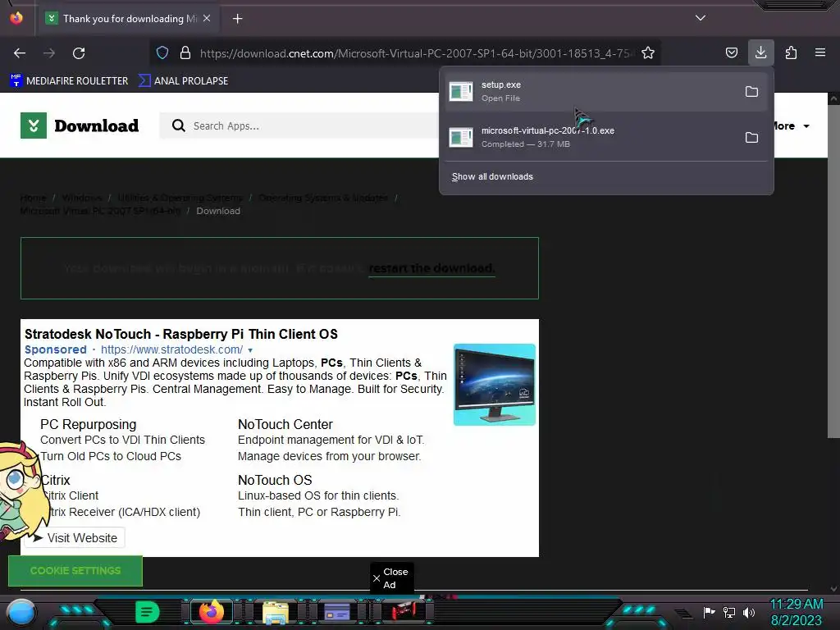Toggle the Downloads toolbar button
Viewport: 840px width, 630px height.
coord(760,52)
